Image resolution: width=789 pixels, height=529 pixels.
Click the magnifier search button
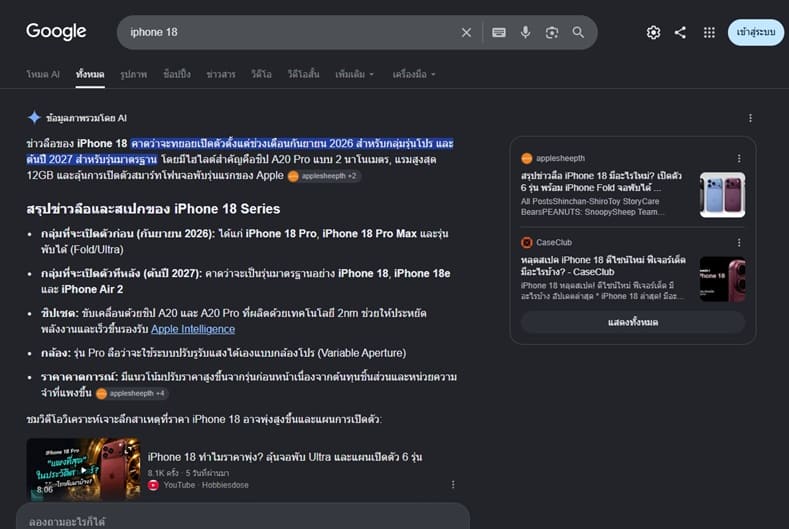tap(578, 33)
